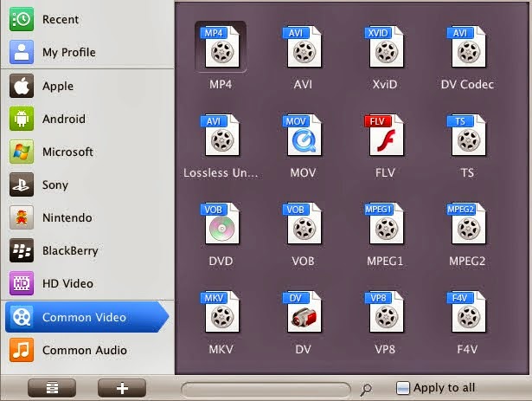Screen dimensions: 532x401
Task: Click the Sony PlayStation icon
Action: tap(22, 184)
